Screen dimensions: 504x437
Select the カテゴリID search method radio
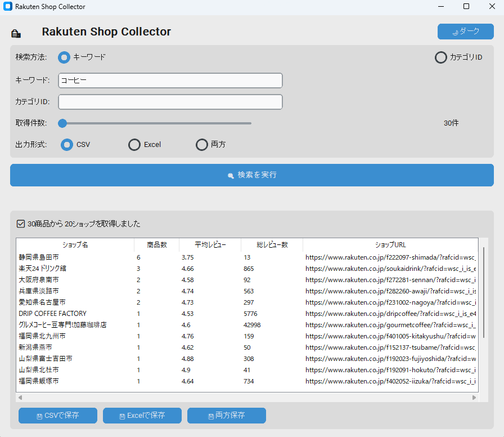point(440,57)
